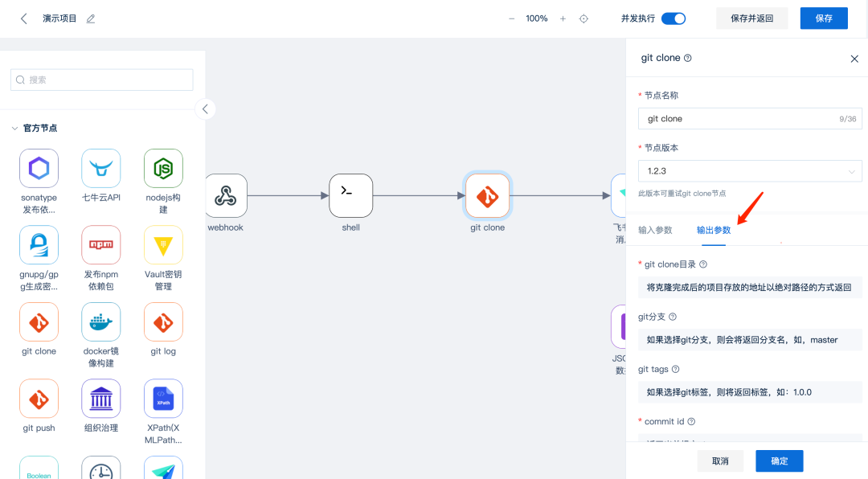This screenshot has height=479, width=868.
Task: Select the nodejs构建 node icon
Action: tap(163, 168)
